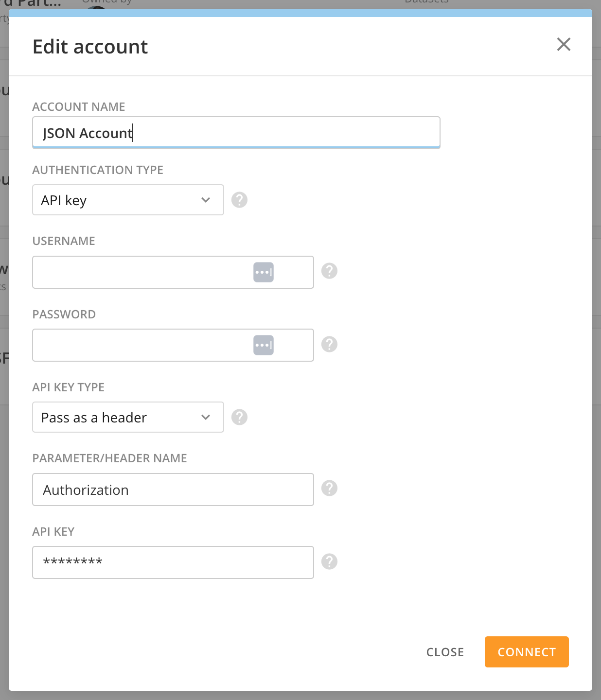Open the API Key Type dropdown
This screenshot has width=601, height=700.
[128, 417]
